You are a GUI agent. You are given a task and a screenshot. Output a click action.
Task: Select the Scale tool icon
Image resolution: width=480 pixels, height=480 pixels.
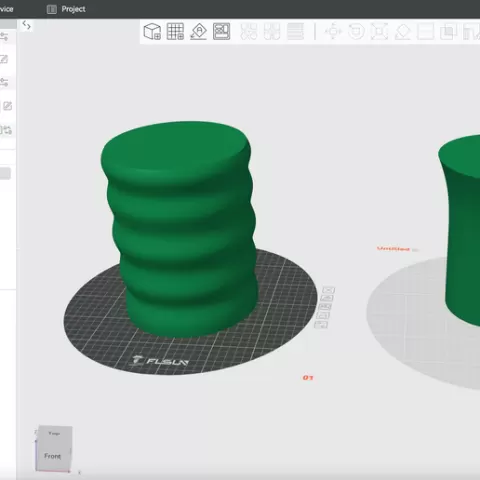click(x=379, y=32)
